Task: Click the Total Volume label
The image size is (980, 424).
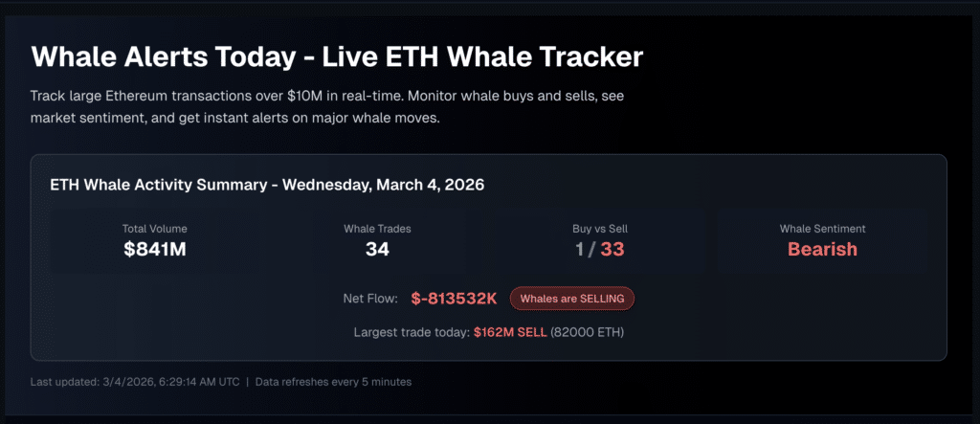Action: 154,229
